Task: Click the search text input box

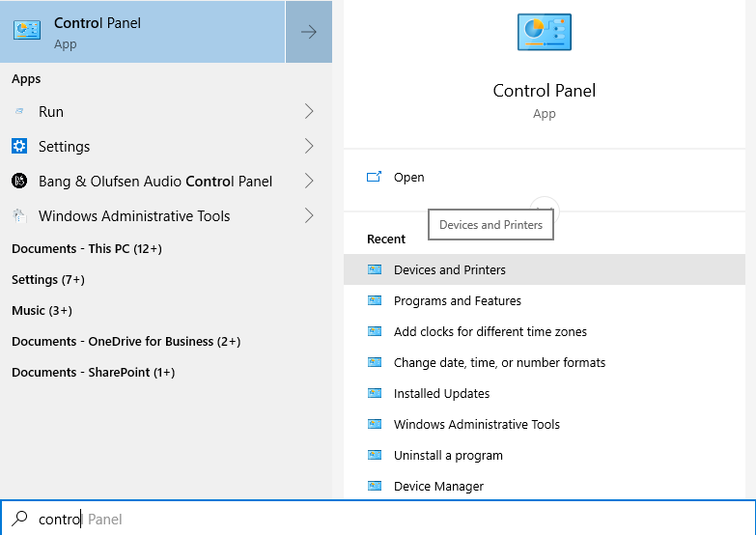Action: click(x=386, y=519)
